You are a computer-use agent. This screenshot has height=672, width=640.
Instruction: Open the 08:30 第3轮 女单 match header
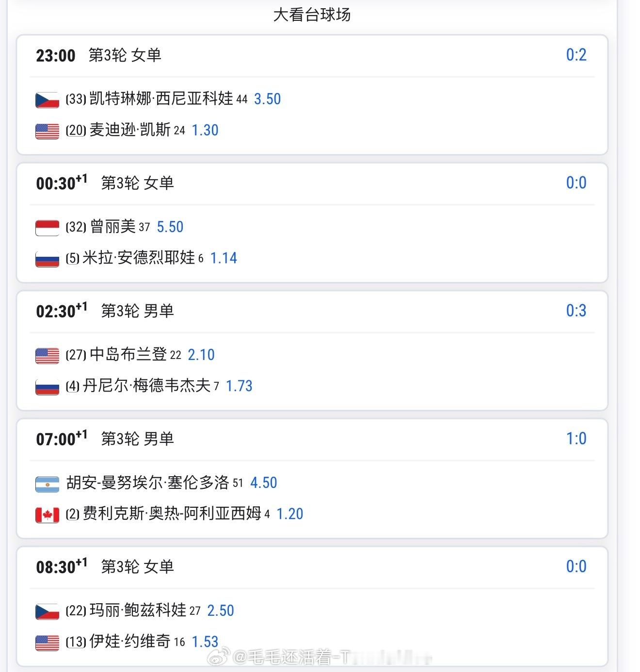pos(105,566)
